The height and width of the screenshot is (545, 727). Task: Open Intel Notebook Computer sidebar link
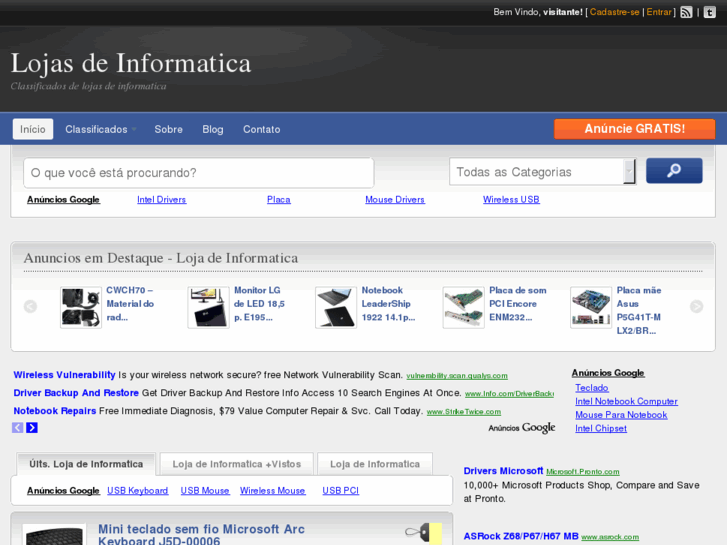[x=626, y=401]
